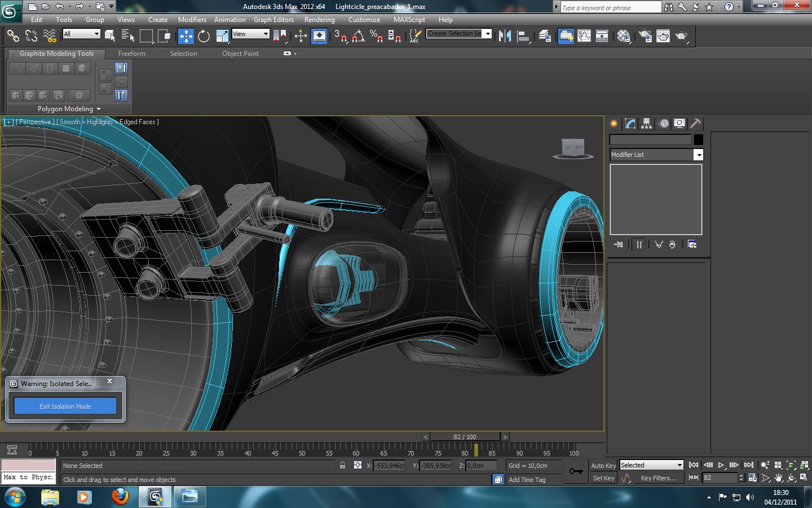
Task: Toggle the 3D Snaps button
Action: coord(340,36)
